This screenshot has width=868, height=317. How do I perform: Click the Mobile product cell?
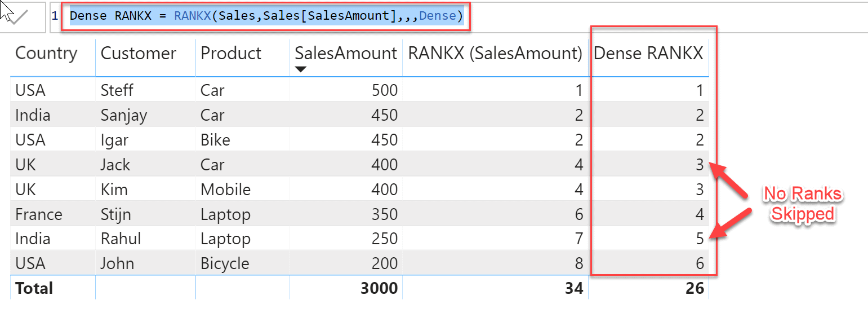click(x=225, y=190)
